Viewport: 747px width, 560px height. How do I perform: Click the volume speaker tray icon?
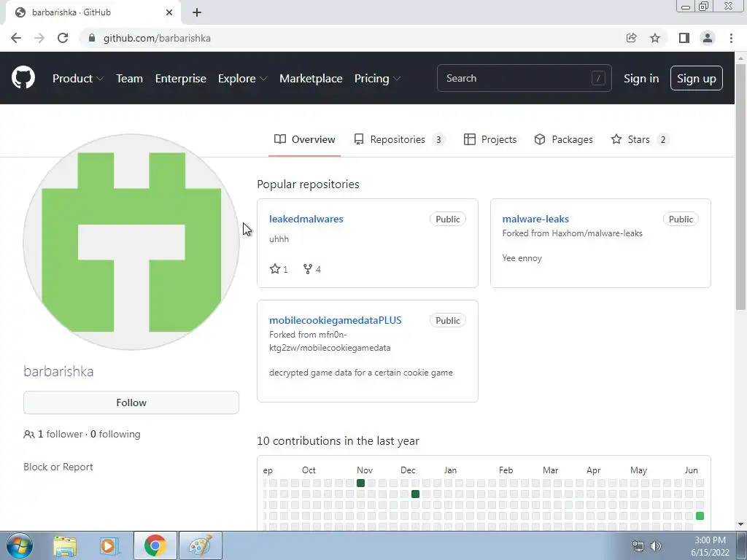point(656,546)
